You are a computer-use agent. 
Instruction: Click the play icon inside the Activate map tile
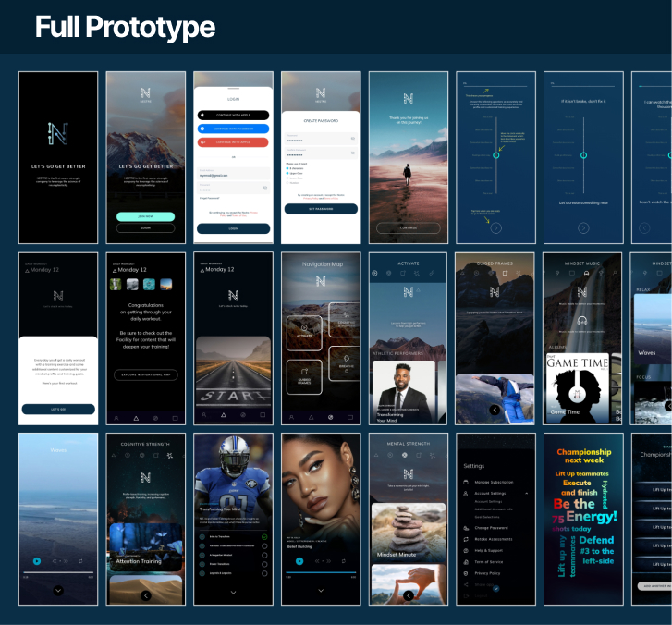[x=304, y=328]
